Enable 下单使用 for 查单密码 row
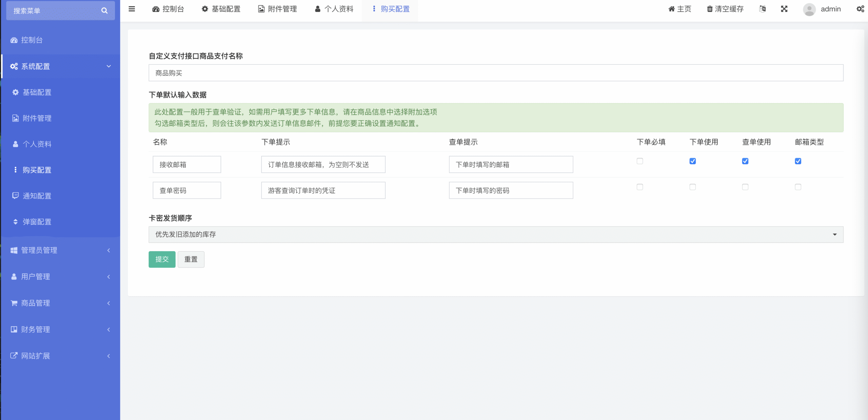Viewport: 868px width, 420px height. (x=693, y=187)
